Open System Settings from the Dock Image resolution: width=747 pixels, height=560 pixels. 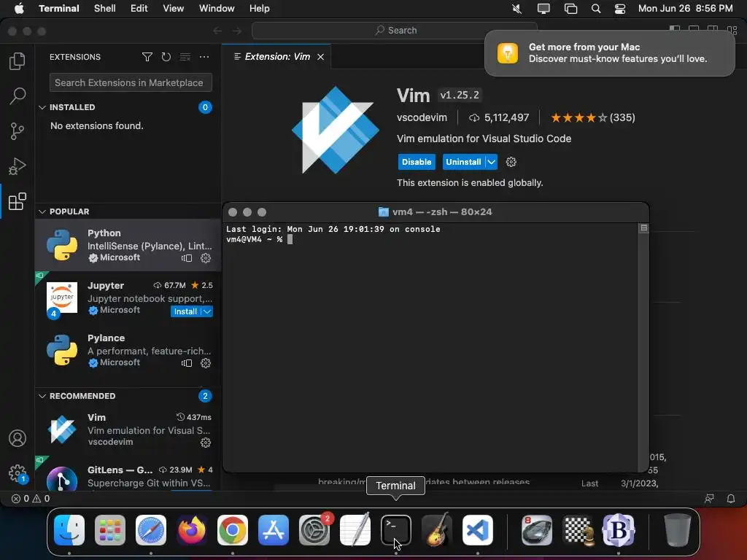314,530
